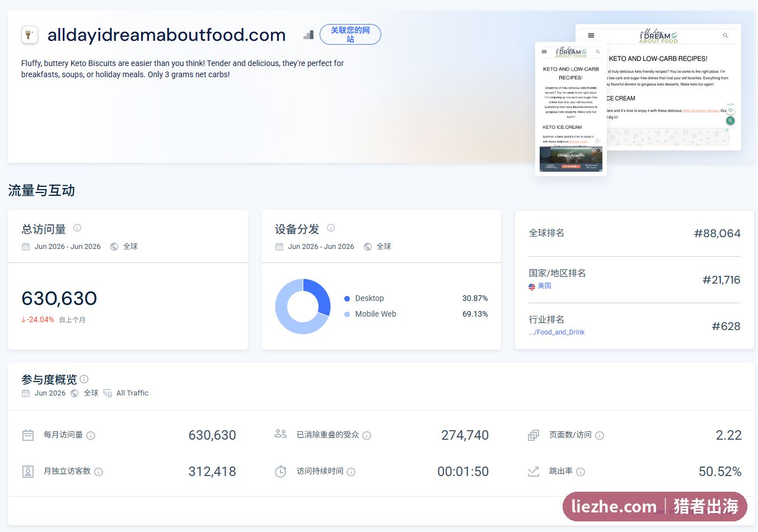Click the 关联您的网站 button
The width and height of the screenshot is (758, 532).
point(350,35)
